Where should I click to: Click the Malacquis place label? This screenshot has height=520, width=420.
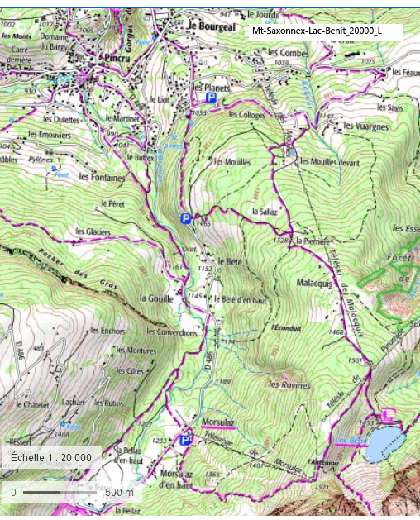[x=314, y=283]
